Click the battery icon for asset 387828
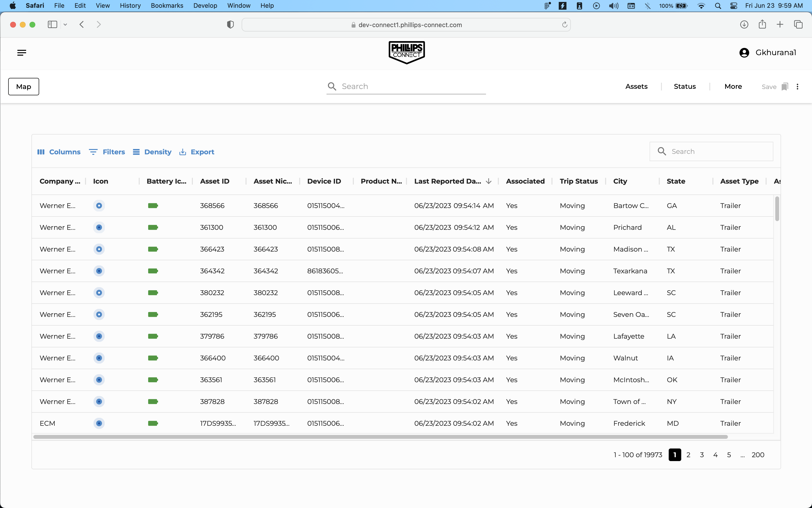Image resolution: width=812 pixels, height=508 pixels. coord(153,402)
